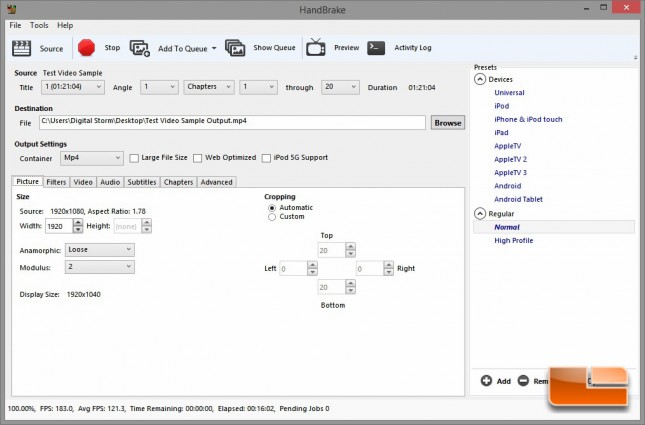The height and width of the screenshot is (425, 645).
Task: Click the Stop label in toolbar
Action: pyautogui.click(x=112, y=48)
